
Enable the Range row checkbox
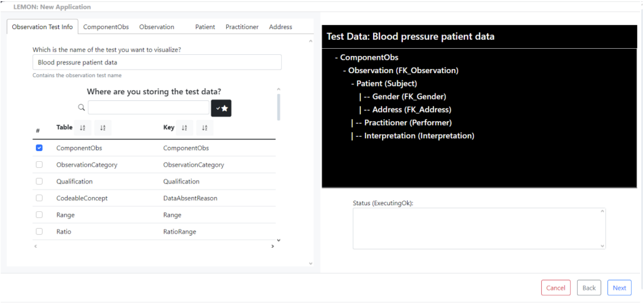39,215
